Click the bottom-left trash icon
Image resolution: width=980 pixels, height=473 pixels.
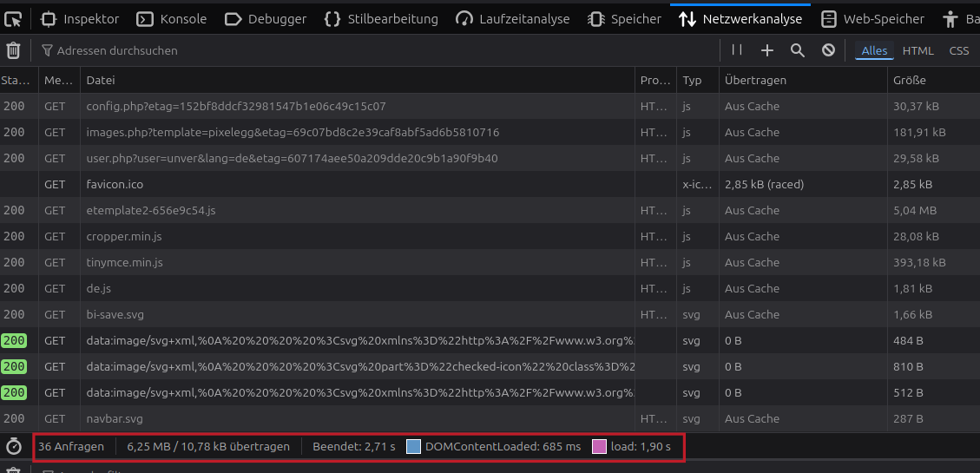(x=14, y=470)
